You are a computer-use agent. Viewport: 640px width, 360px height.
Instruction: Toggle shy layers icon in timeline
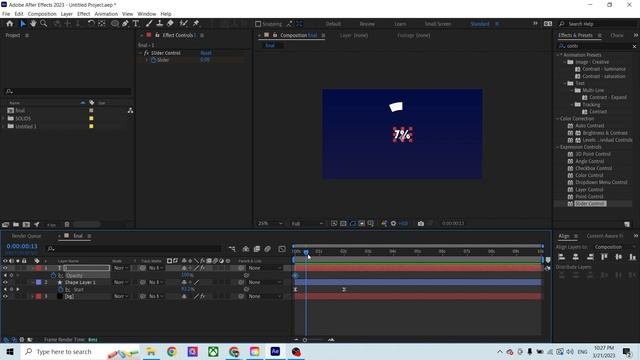click(245, 249)
